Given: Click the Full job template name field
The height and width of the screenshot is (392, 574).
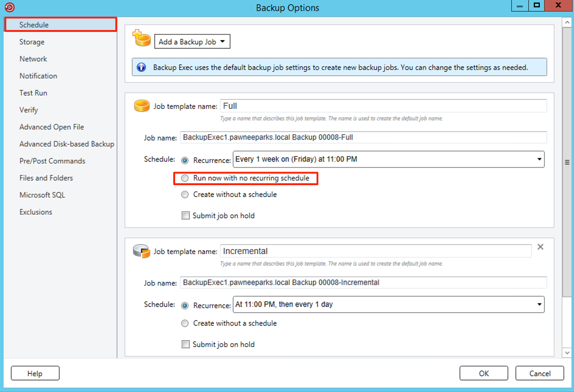Looking at the screenshot, I should (383, 106).
